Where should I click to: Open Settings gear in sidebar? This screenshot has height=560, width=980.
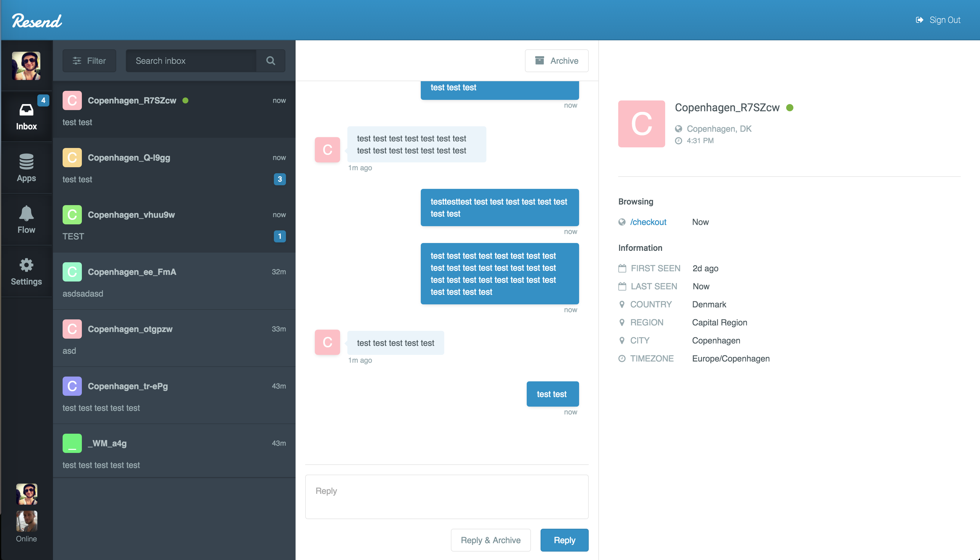pyautogui.click(x=26, y=265)
